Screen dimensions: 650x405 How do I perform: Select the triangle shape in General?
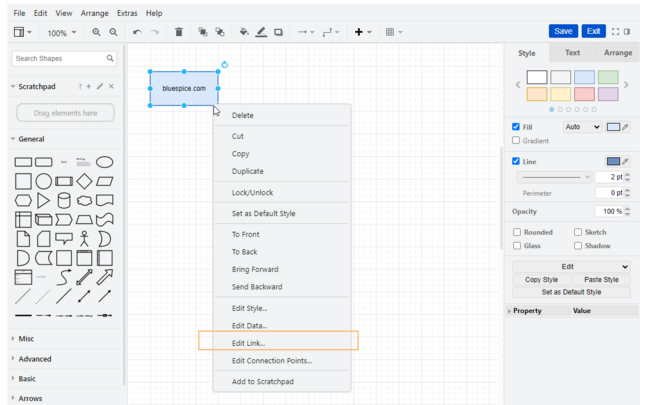coord(43,201)
